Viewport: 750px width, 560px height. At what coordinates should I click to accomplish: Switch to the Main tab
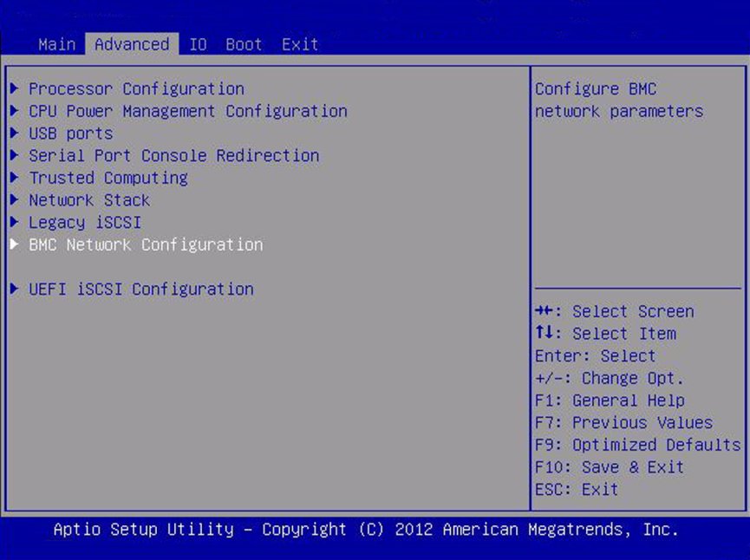57,44
